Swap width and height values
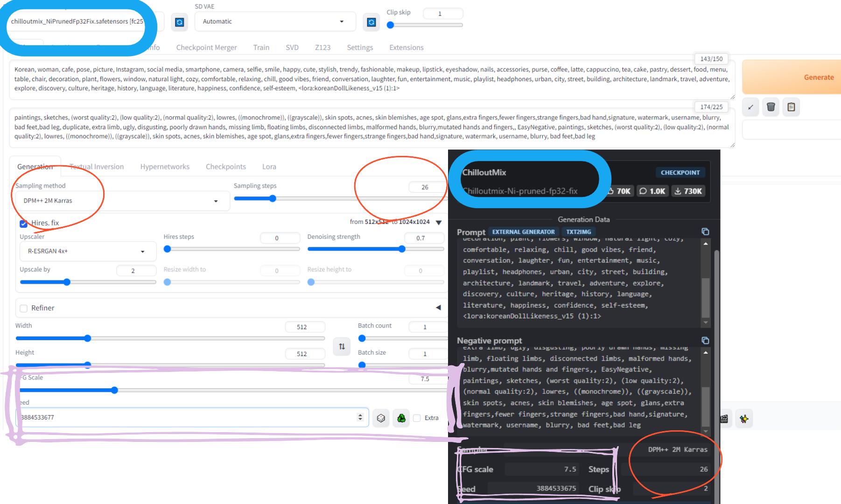This screenshot has height=504, width=841. (x=342, y=346)
